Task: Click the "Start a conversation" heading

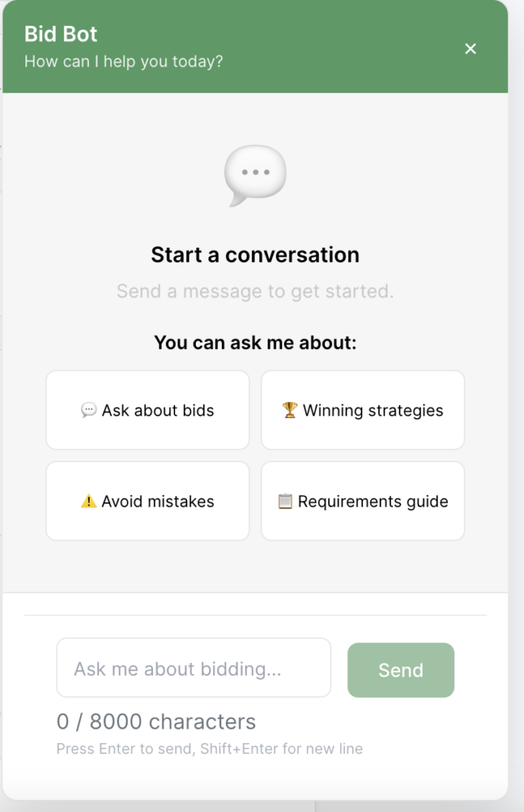Action: pos(254,255)
